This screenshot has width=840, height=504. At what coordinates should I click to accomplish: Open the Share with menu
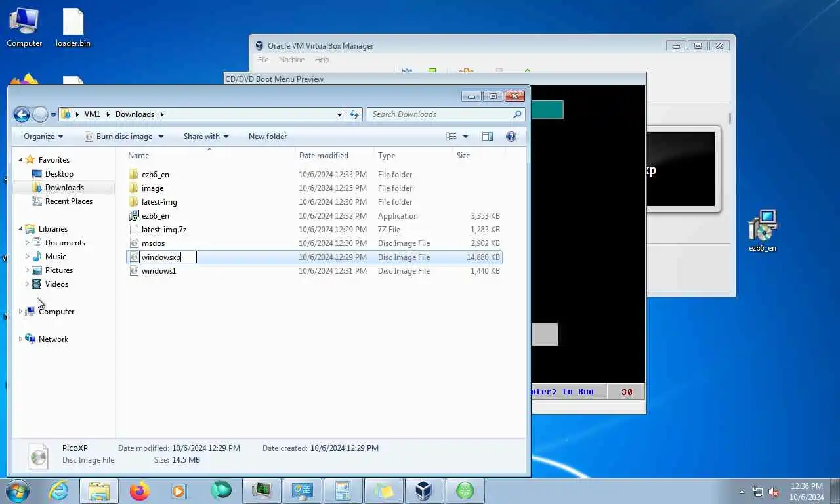[x=206, y=136]
